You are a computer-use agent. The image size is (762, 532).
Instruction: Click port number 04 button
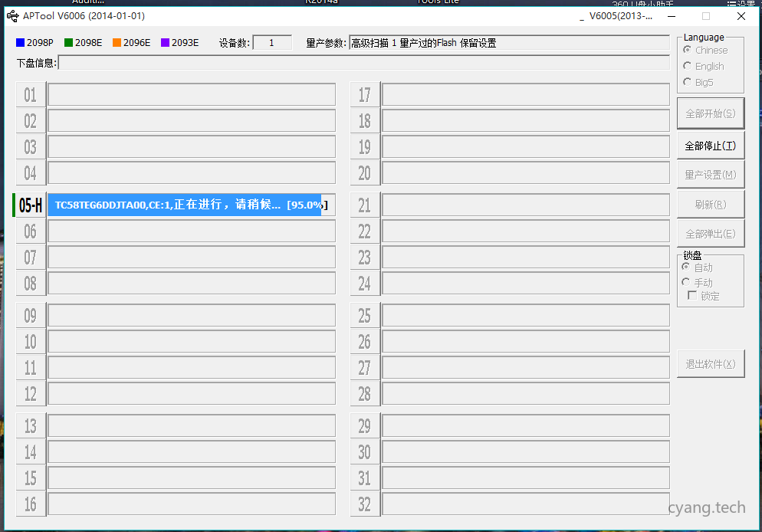click(x=30, y=173)
